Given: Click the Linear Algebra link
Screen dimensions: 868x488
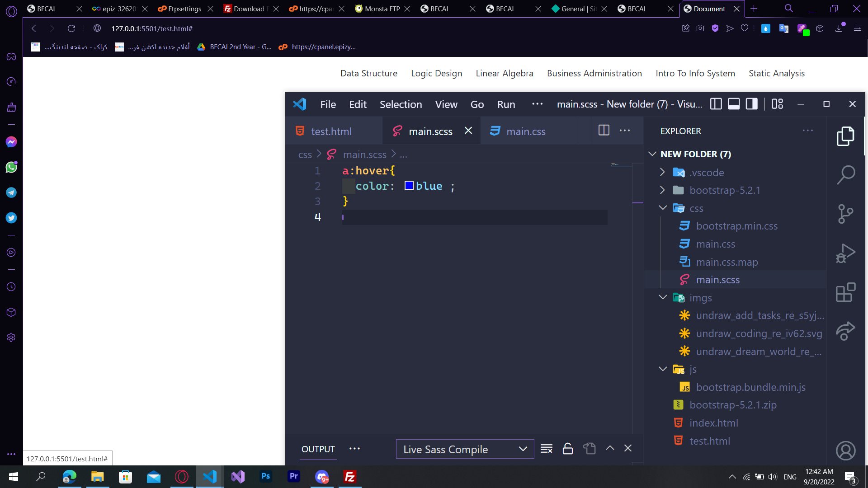Looking at the screenshot, I should (505, 73).
